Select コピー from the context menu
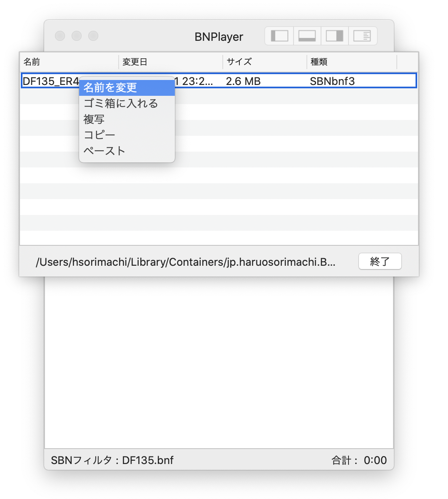This screenshot has width=448, height=499. [x=127, y=135]
